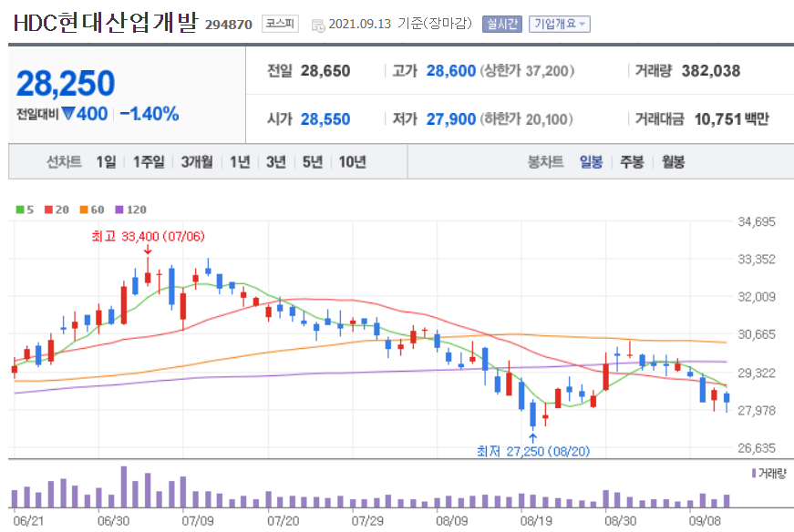
Task: Select the 1주일 line chart period
Action: pos(149,162)
